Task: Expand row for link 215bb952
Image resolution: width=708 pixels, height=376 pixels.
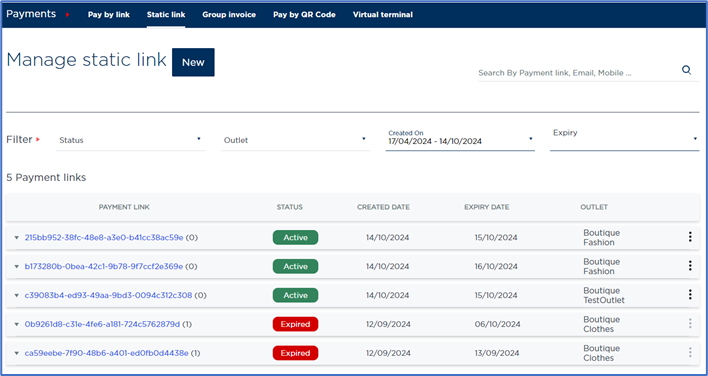Action: [x=17, y=238]
